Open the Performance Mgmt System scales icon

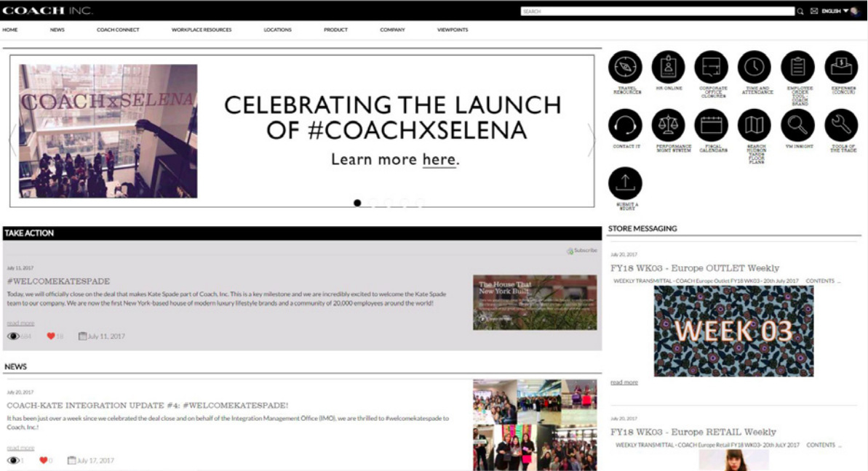[x=668, y=125]
